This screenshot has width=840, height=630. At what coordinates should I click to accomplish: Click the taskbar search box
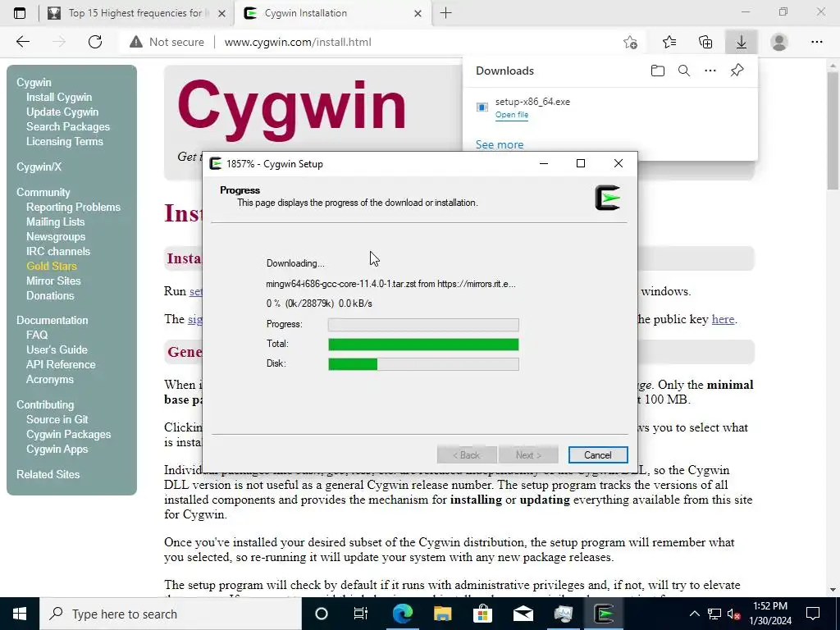pos(171,614)
